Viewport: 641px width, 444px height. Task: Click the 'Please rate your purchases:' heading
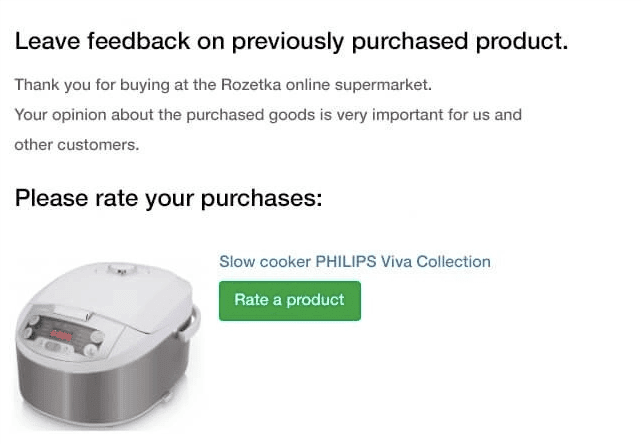pos(168,199)
